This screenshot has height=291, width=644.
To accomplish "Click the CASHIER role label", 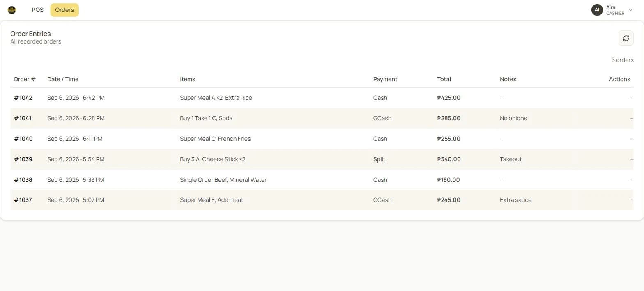I will 615,14.
